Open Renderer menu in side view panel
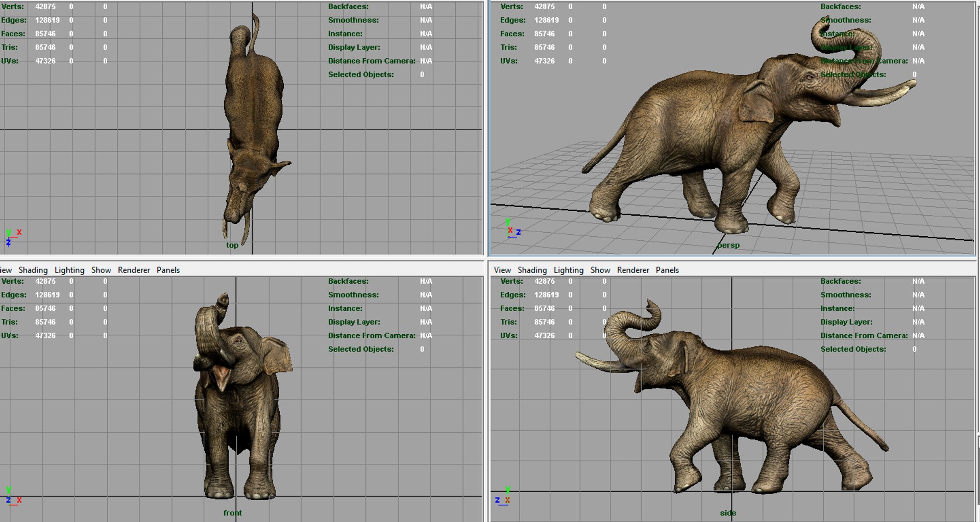 click(x=633, y=270)
